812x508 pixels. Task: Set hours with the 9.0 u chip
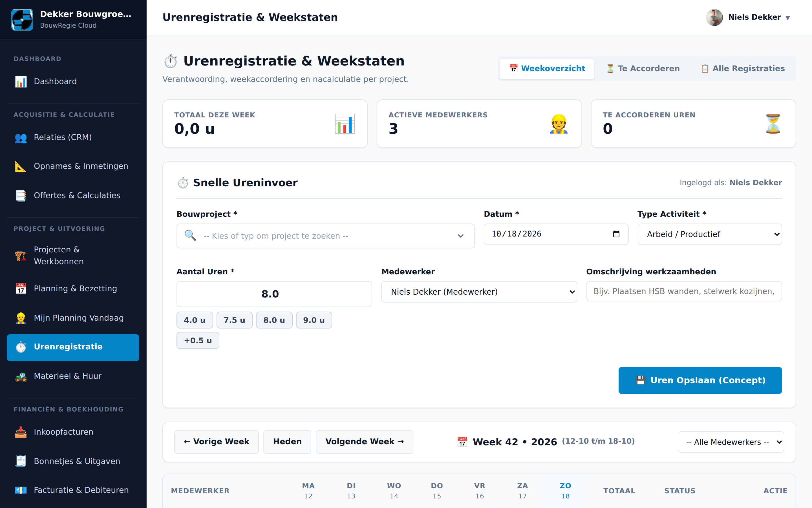tap(314, 320)
